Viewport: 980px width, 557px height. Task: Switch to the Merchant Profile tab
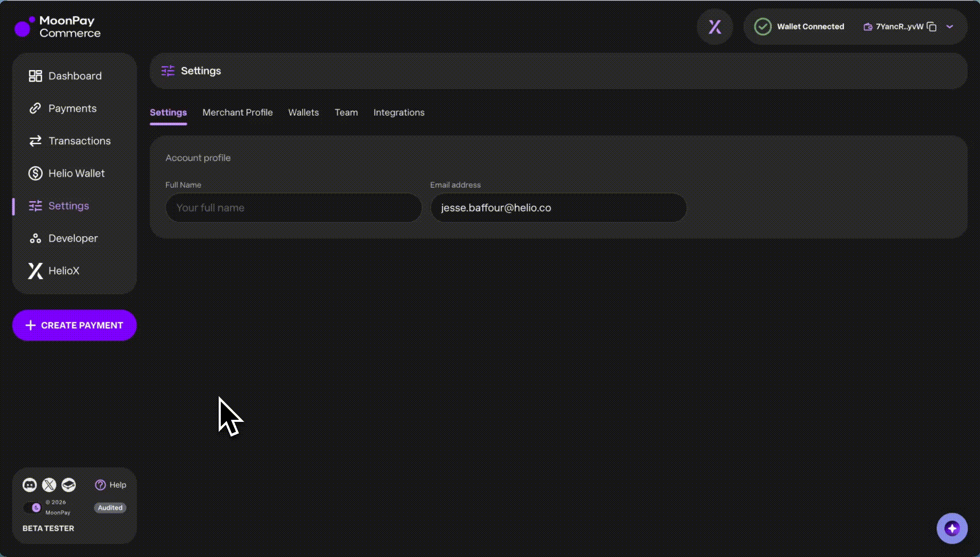click(237, 112)
